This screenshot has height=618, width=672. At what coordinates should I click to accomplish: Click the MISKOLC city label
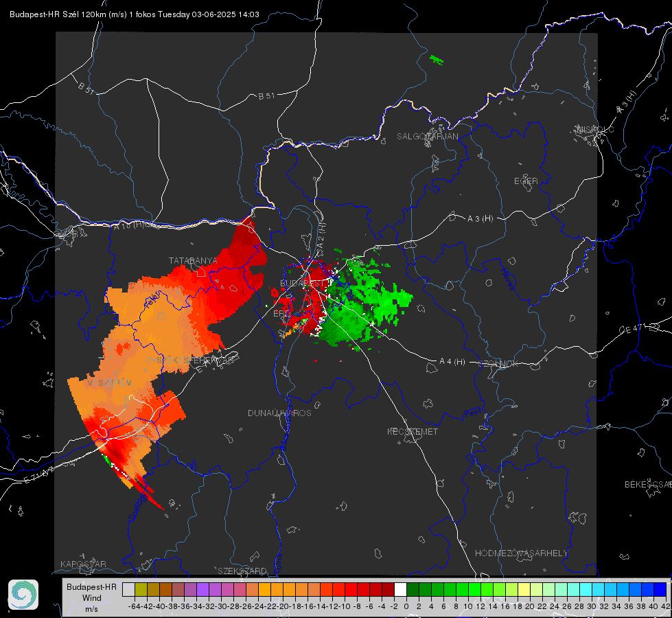595,130
